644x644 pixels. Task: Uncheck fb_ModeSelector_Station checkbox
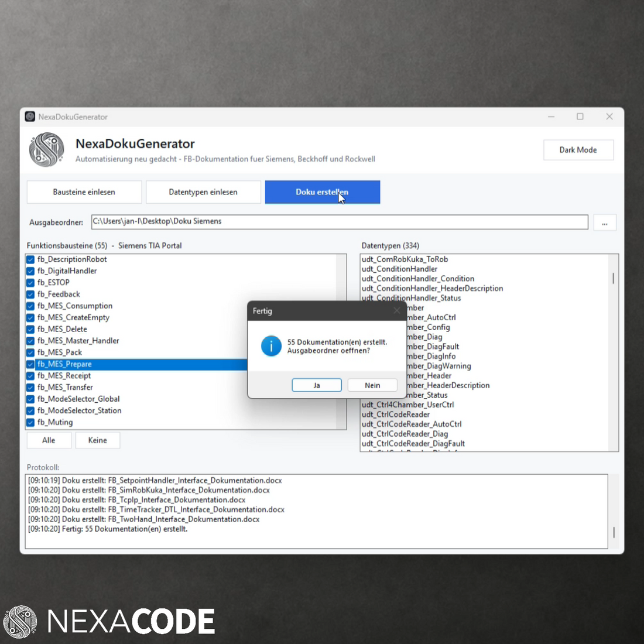coord(30,411)
